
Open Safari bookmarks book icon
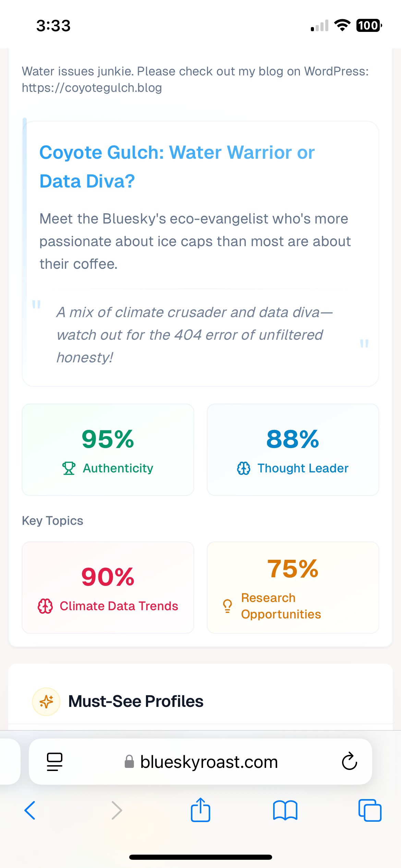(285, 810)
